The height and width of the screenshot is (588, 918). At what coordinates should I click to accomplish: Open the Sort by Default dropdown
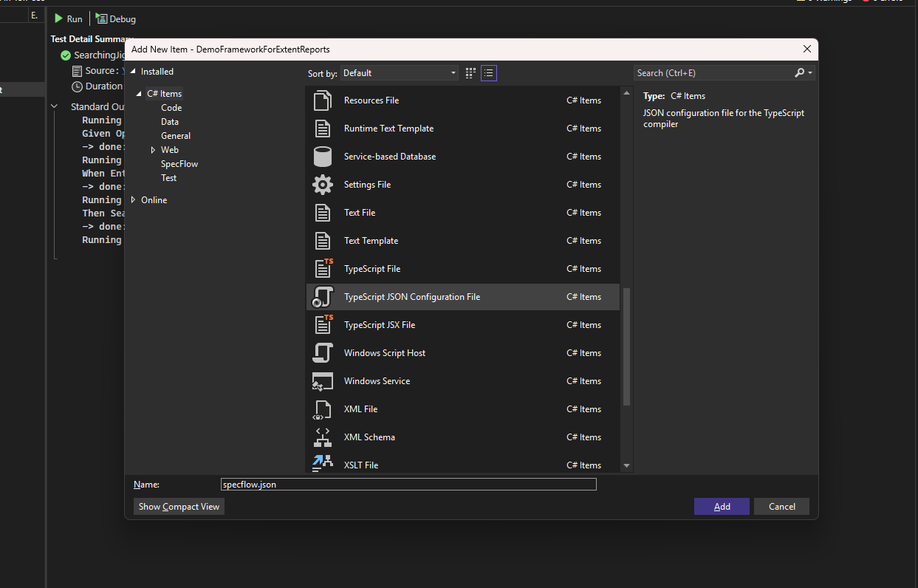pyautogui.click(x=400, y=73)
